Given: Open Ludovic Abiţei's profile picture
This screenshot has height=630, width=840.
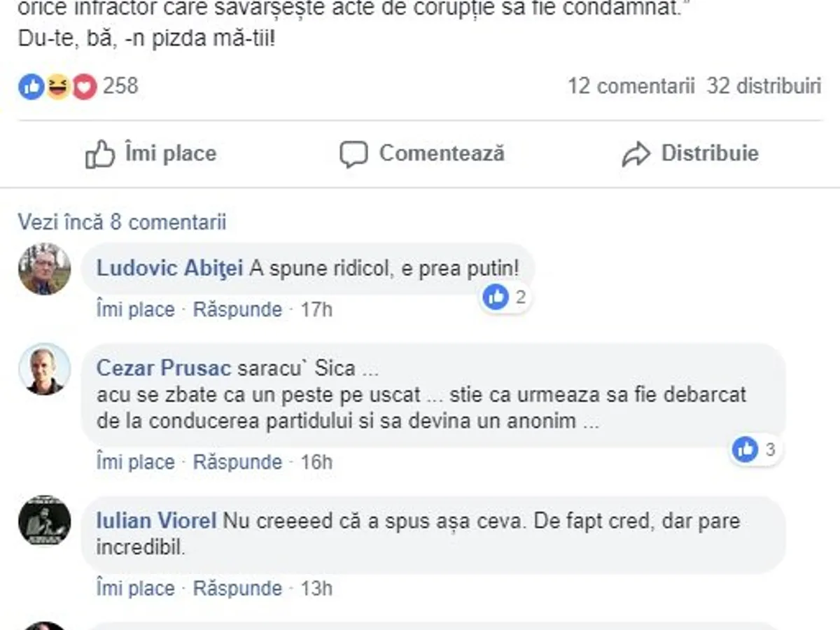Looking at the screenshot, I should 44,269.
